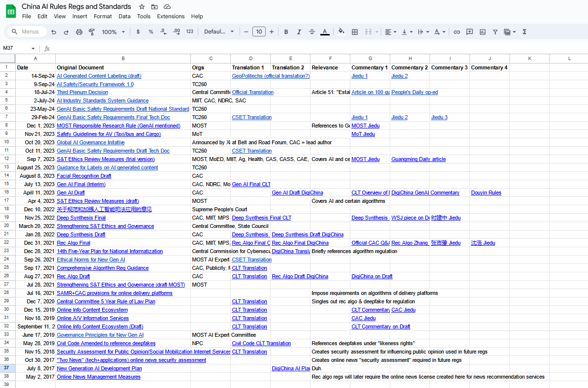Image resolution: width=588 pixels, height=388 pixels.
Task: Open the fill color picker
Action: (x=341, y=32)
